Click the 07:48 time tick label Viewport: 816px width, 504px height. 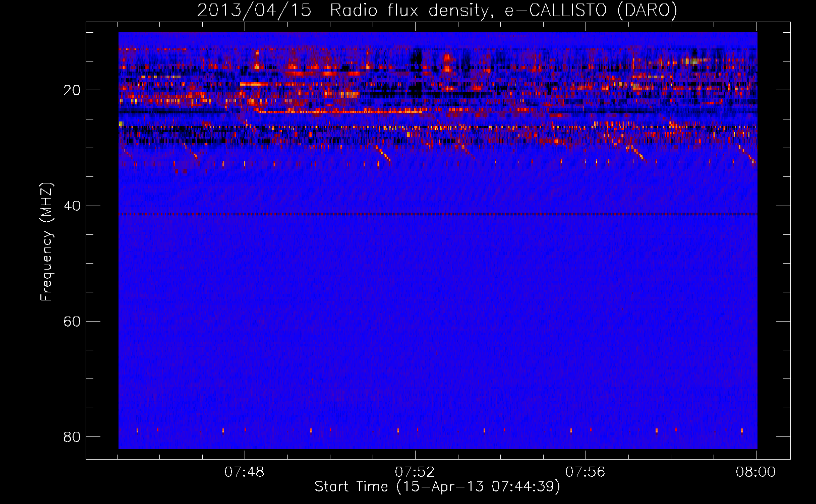(245, 472)
